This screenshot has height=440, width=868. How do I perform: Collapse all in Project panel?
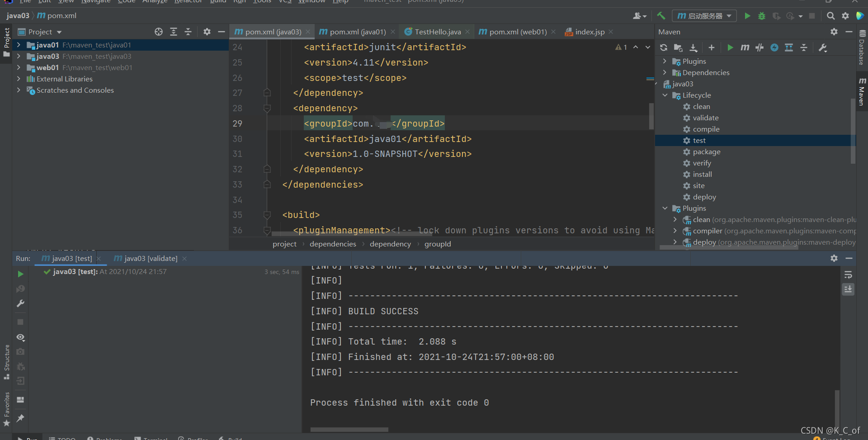click(188, 32)
